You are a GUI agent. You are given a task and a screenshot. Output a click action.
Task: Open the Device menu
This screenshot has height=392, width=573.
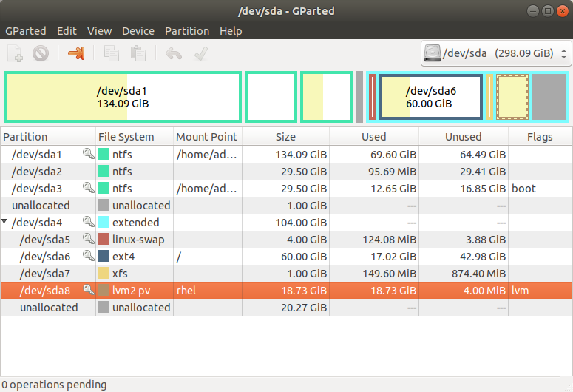coord(138,31)
